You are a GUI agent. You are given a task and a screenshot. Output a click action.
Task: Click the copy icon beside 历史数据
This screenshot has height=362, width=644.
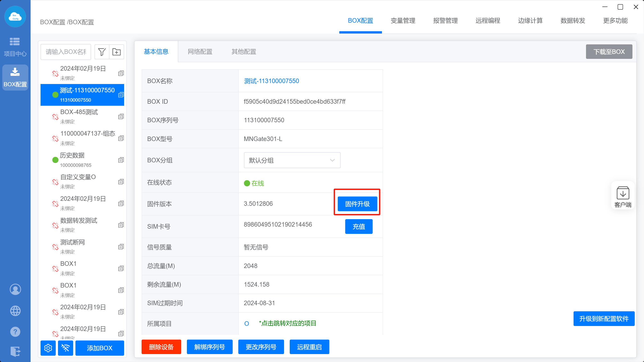click(121, 160)
